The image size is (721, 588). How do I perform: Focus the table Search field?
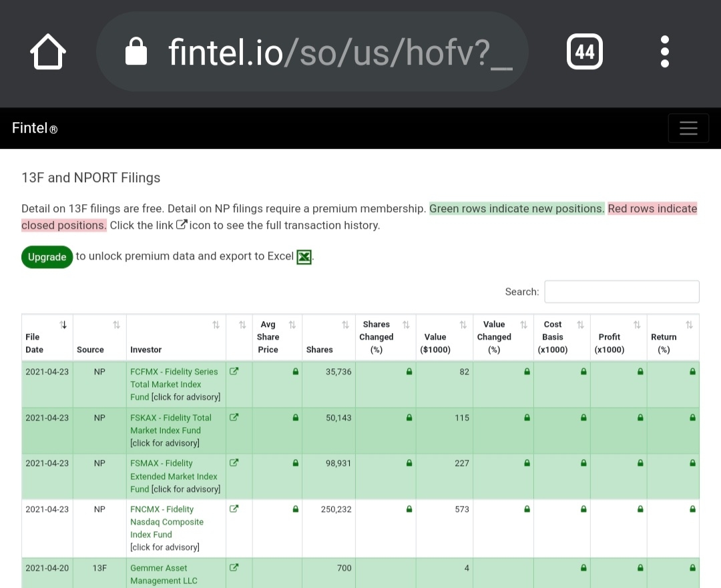pyautogui.click(x=622, y=292)
